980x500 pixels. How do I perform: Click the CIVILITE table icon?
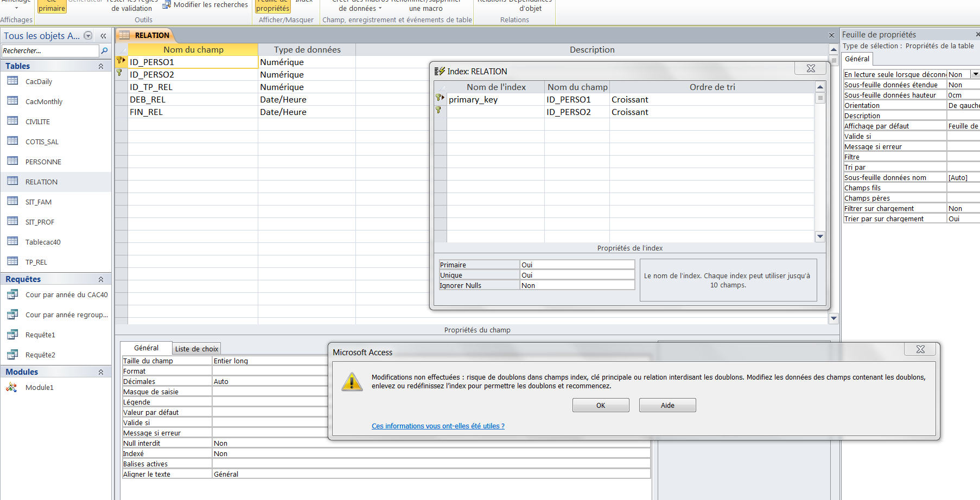[13, 121]
